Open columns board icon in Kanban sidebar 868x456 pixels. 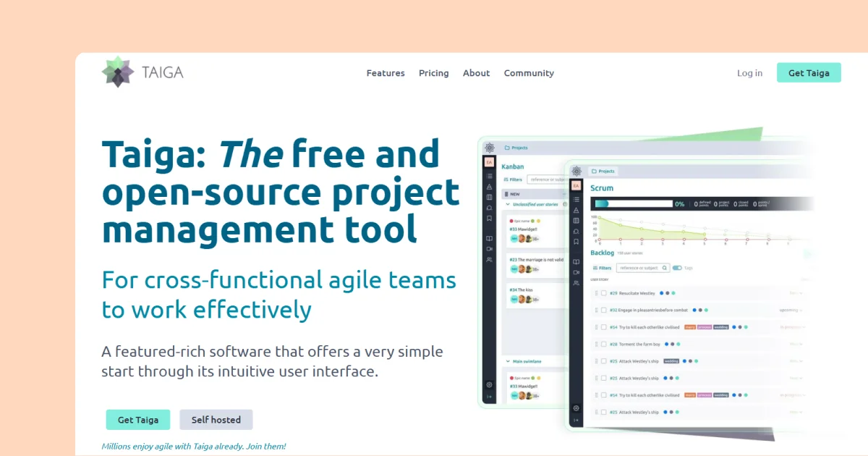(489, 197)
